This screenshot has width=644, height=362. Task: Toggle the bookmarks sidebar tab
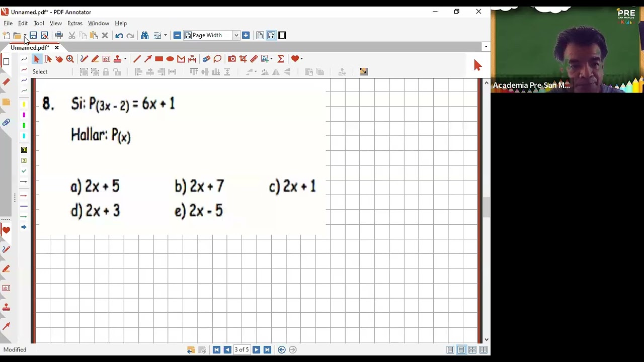click(x=6, y=81)
